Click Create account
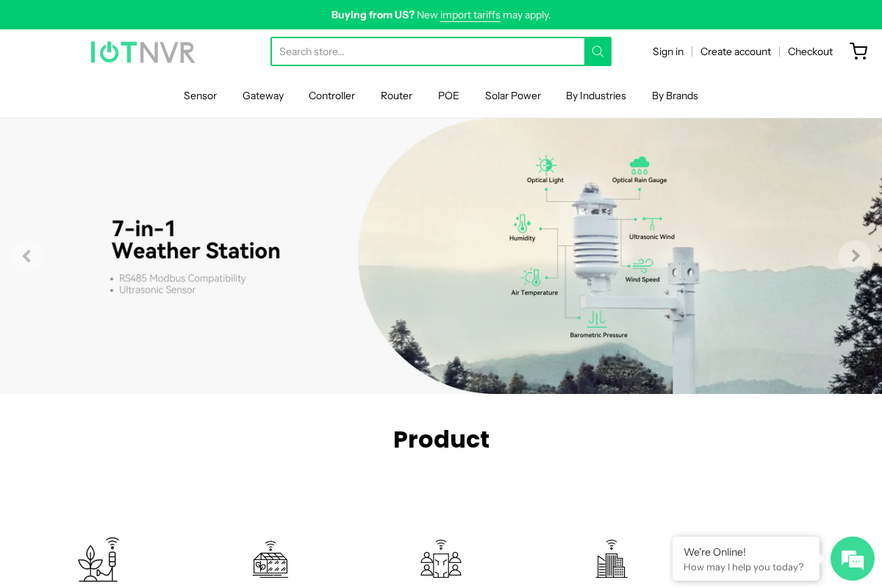882x588 pixels. pos(736,51)
